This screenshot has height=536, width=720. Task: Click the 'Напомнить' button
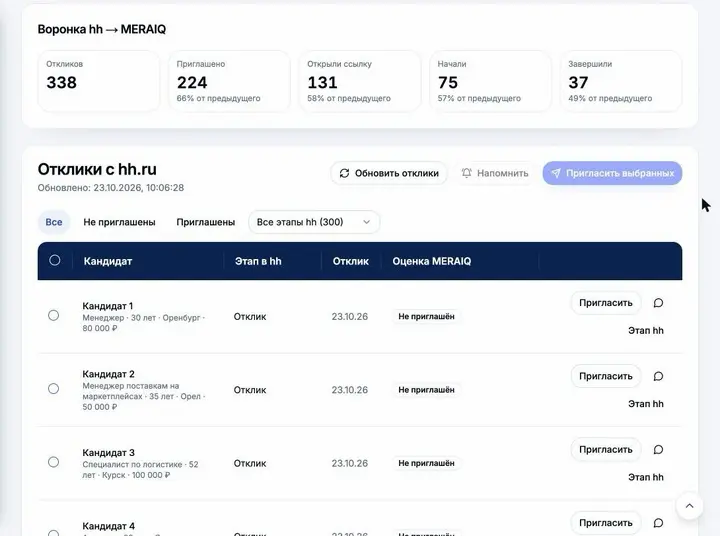[x=495, y=173]
